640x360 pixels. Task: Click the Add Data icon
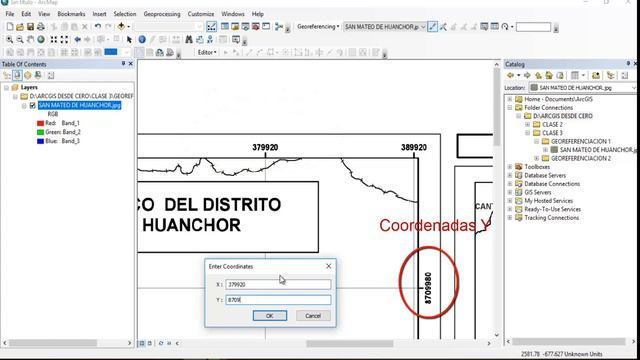point(121,27)
